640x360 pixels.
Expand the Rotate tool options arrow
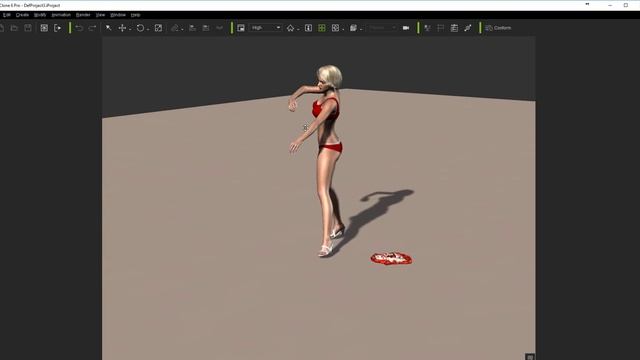148,29
